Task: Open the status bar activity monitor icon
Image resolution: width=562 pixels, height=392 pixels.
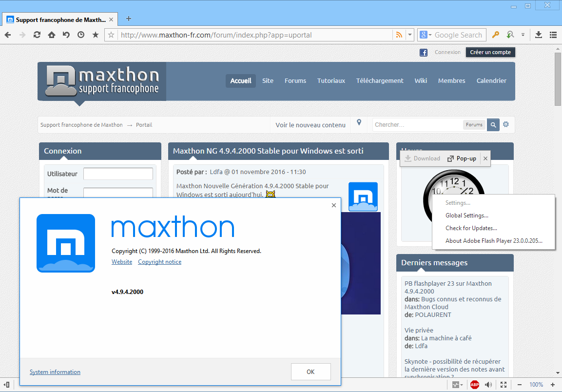Action: (x=456, y=385)
